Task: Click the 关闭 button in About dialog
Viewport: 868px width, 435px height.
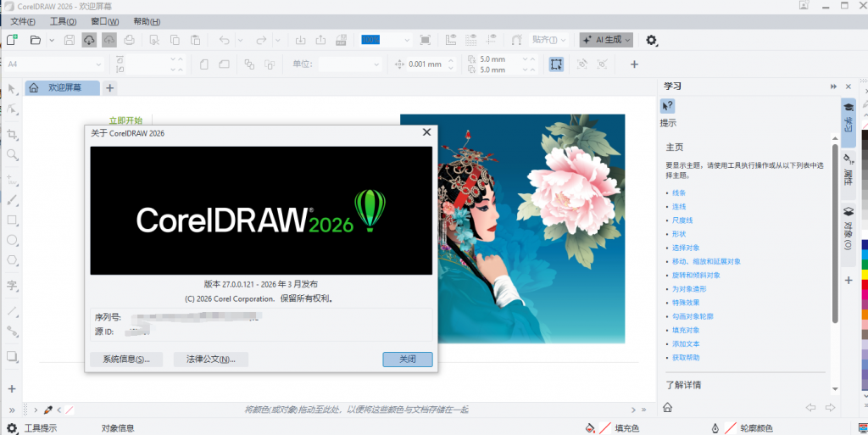Action: click(x=407, y=360)
